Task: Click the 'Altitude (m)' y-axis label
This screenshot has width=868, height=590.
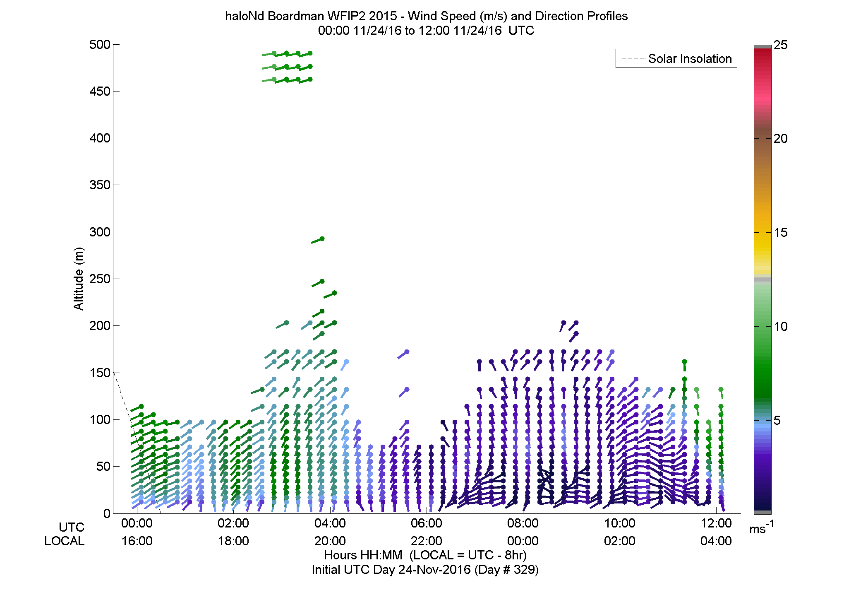Action: [79, 278]
